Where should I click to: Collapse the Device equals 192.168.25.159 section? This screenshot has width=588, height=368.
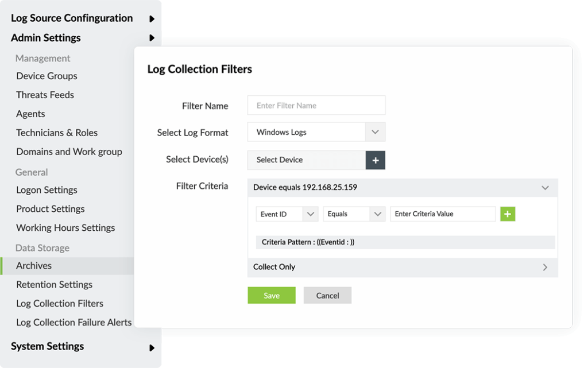546,187
